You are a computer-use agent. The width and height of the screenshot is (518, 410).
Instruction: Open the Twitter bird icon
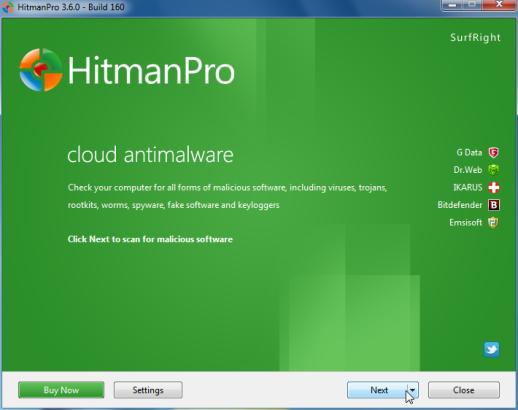pos(492,349)
